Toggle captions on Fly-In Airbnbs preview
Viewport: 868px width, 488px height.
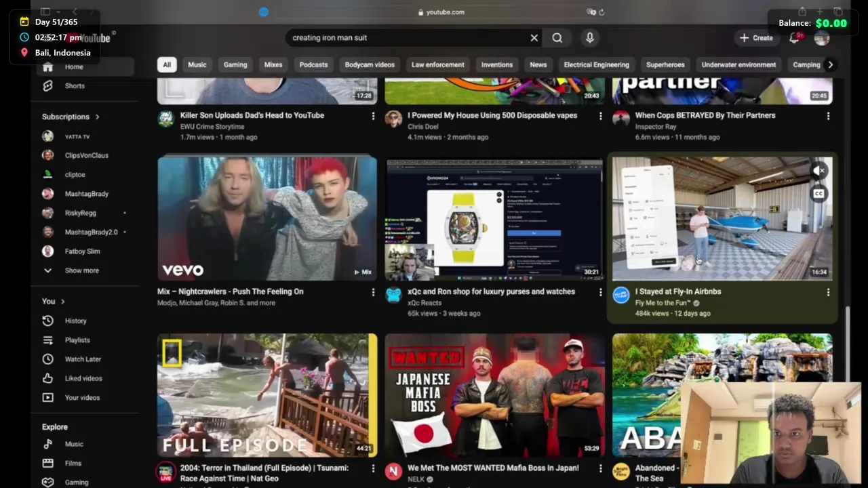point(818,194)
